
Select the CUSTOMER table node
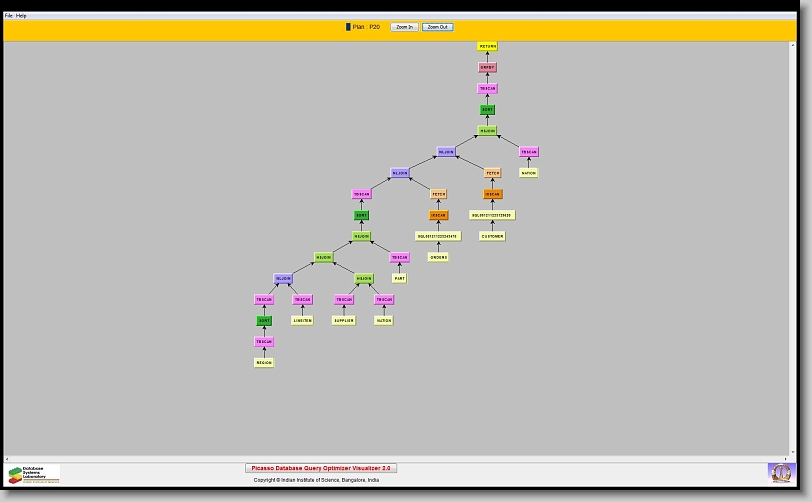pos(492,236)
